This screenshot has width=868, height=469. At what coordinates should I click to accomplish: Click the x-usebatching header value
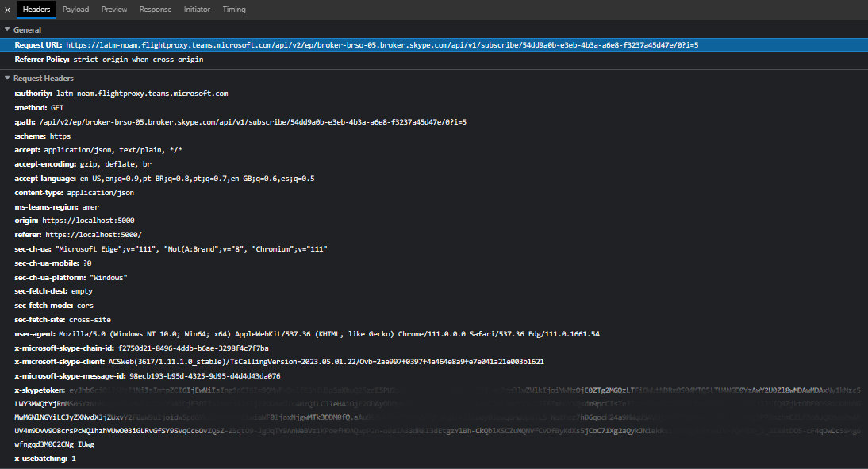(72, 458)
